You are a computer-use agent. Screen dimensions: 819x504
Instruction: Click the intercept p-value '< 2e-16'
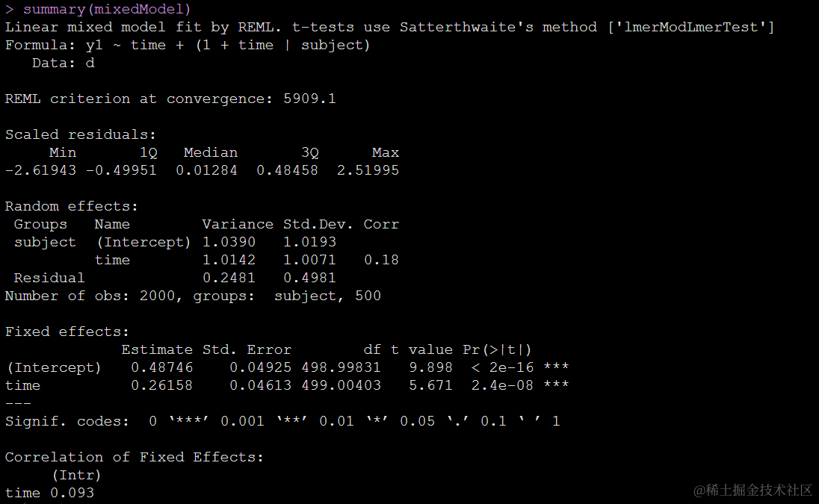click(x=502, y=368)
